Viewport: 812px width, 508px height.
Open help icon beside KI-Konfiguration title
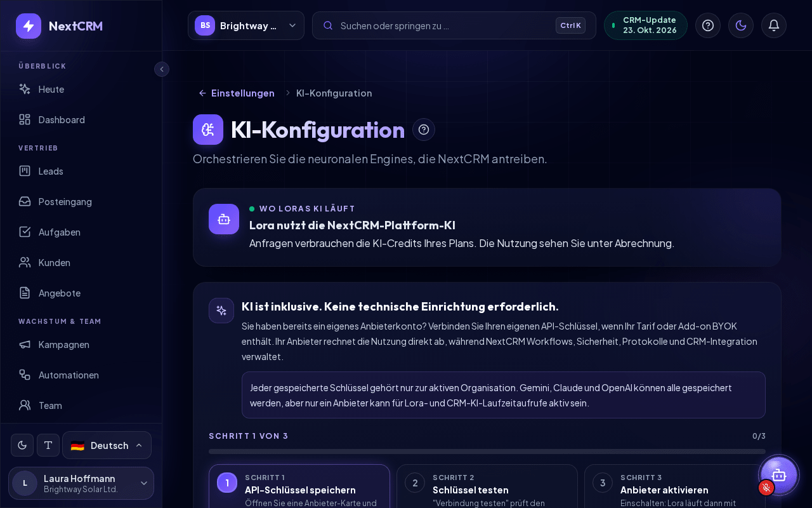click(x=424, y=130)
